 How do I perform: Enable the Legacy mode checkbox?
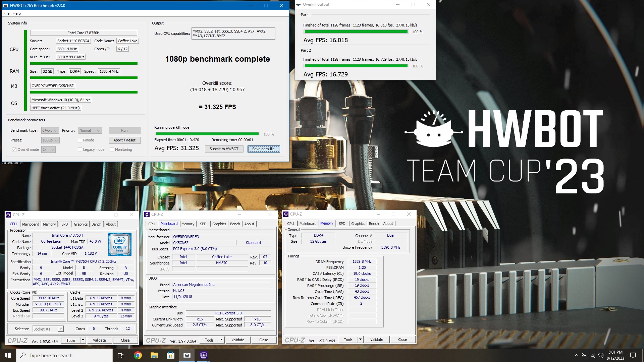(80, 149)
